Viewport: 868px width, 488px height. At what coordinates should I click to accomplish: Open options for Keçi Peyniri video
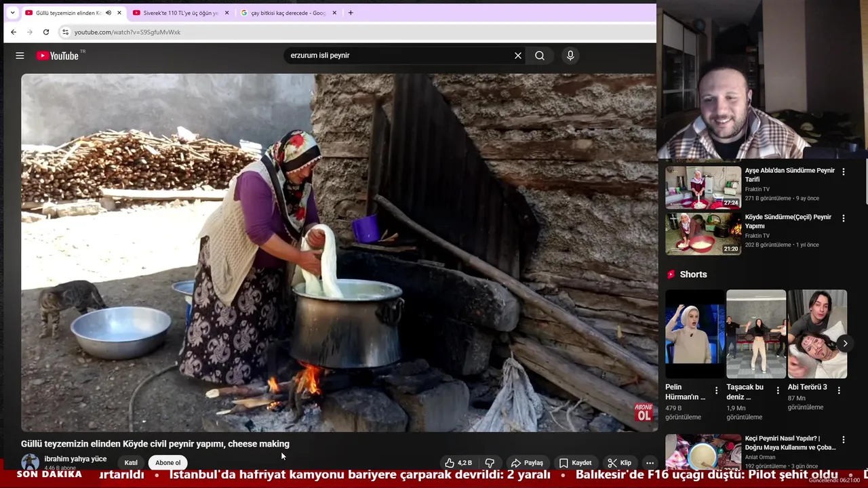pos(844,440)
